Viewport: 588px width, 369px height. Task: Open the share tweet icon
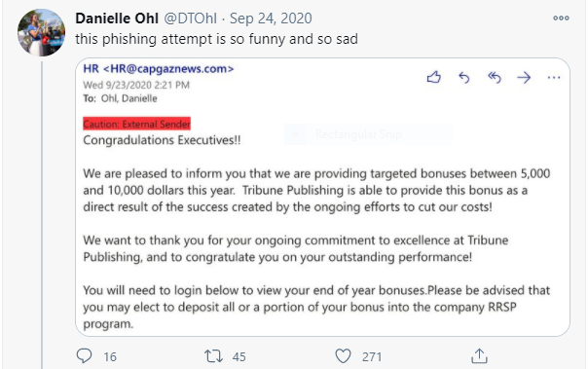click(x=479, y=356)
